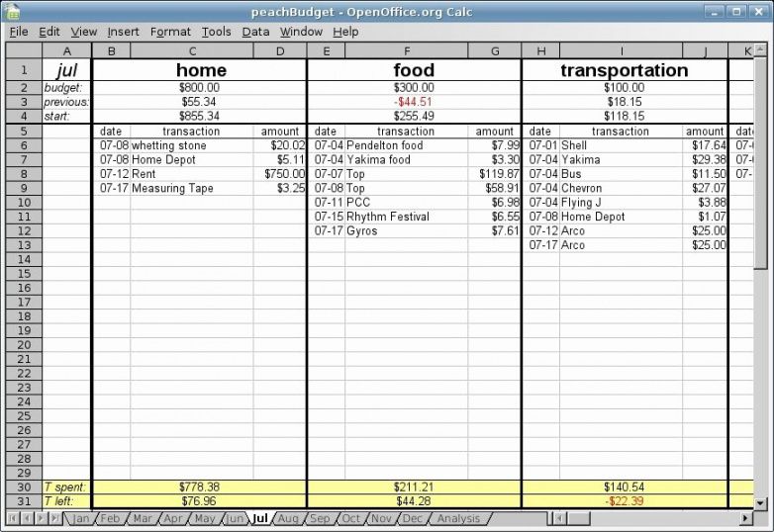Switch to the Aug sheet tab
The height and width of the screenshot is (532, 774).
[288, 519]
